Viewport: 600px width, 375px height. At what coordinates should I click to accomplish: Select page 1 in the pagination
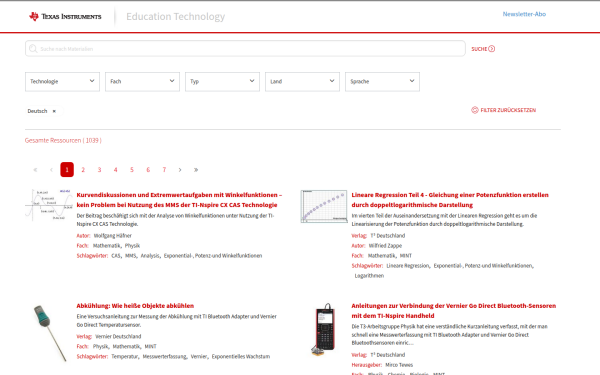[67, 170]
